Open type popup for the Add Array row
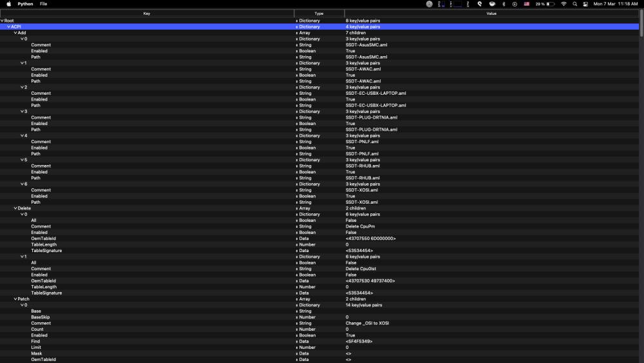 click(297, 33)
